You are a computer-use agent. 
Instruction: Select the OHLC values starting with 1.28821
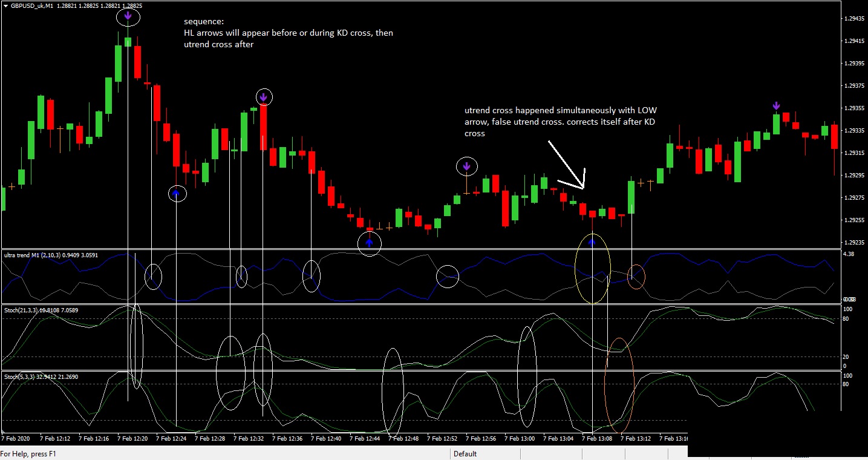pos(100,5)
